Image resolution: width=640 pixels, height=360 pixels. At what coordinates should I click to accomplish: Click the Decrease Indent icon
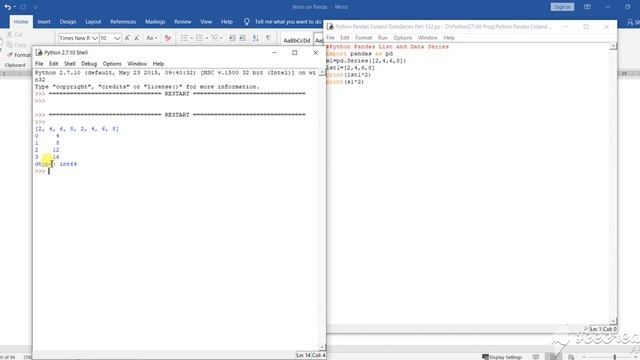232,38
